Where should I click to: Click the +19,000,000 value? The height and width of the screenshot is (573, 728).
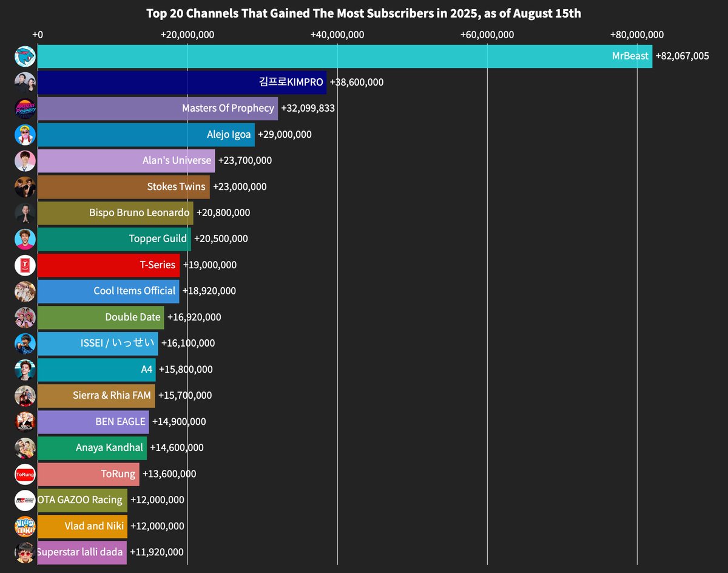point(210,265)
